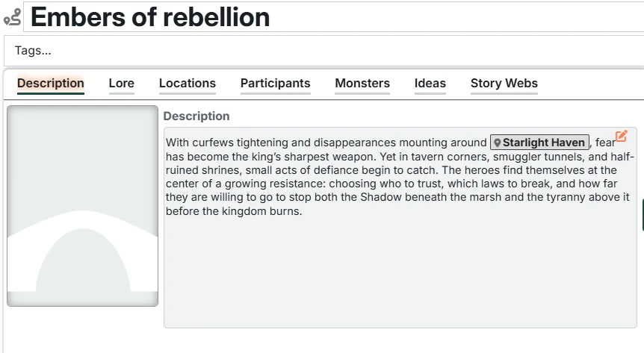Go to the Monsters tab
Image resolution: width=644 pixels, height=353 pixels.
point(362,84)
